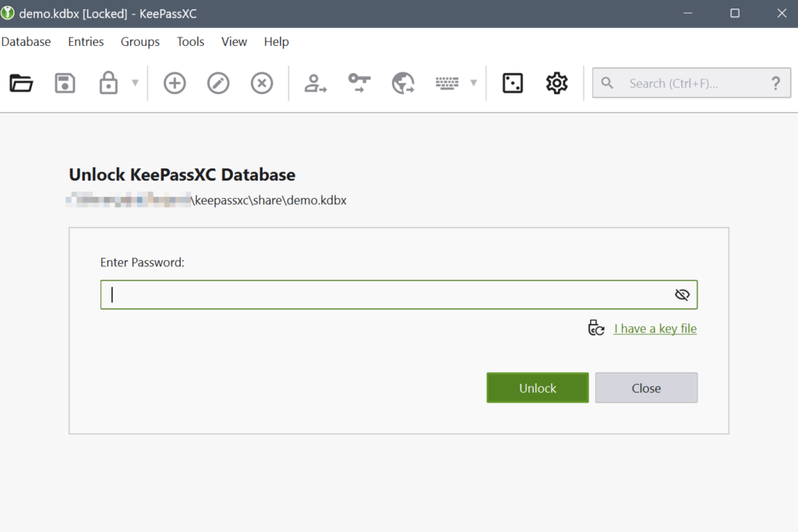Open the Tools menu

tap(190, 42)
